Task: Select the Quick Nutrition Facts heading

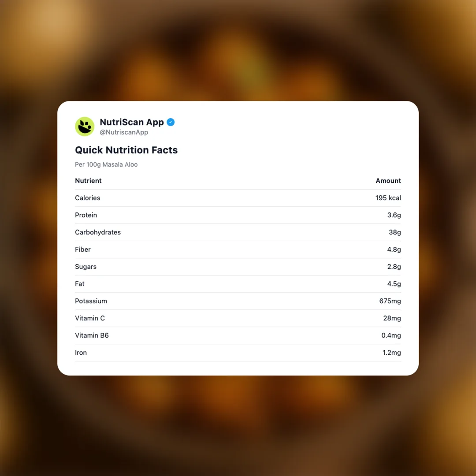Action: click(x=126, y=150)
